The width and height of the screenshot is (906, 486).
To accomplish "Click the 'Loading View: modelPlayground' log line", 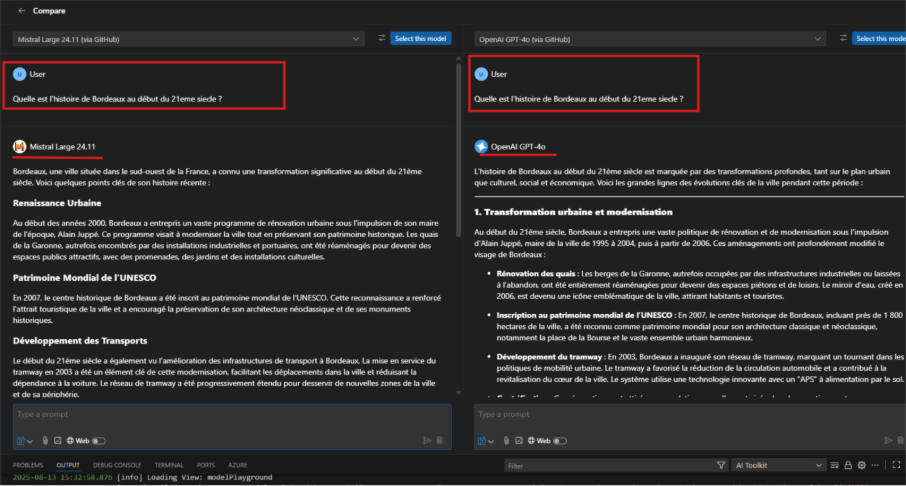I will 210,477.
